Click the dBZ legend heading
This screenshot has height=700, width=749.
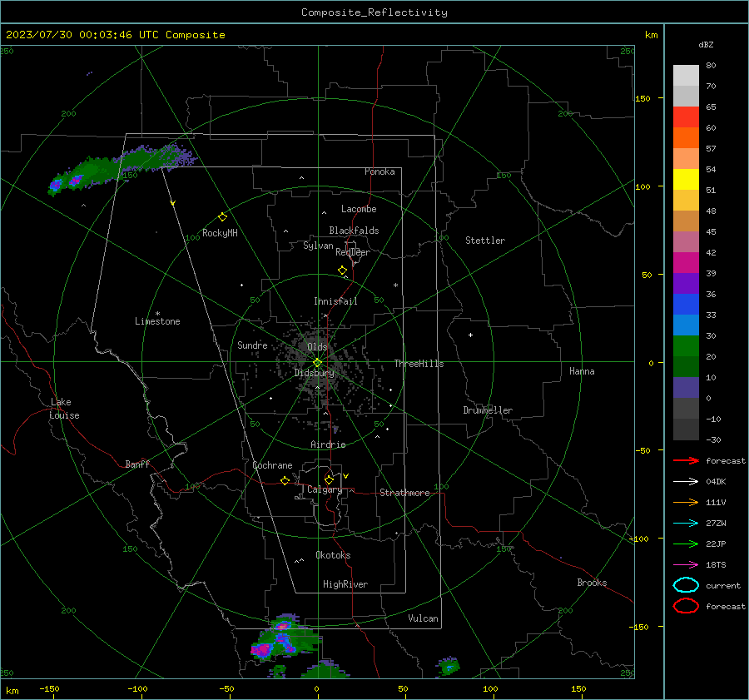pyautogui.click(x=706, y=44)
